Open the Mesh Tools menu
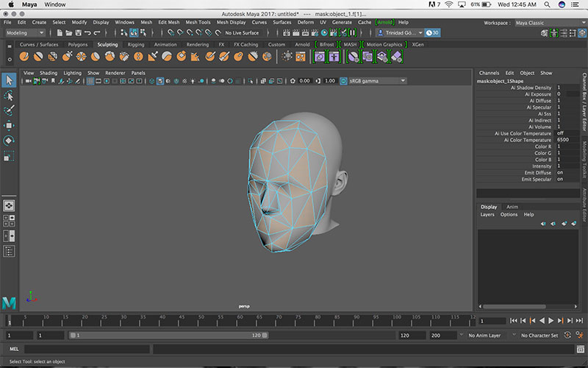Screen dimensions: 588x368 coord(198,23)
